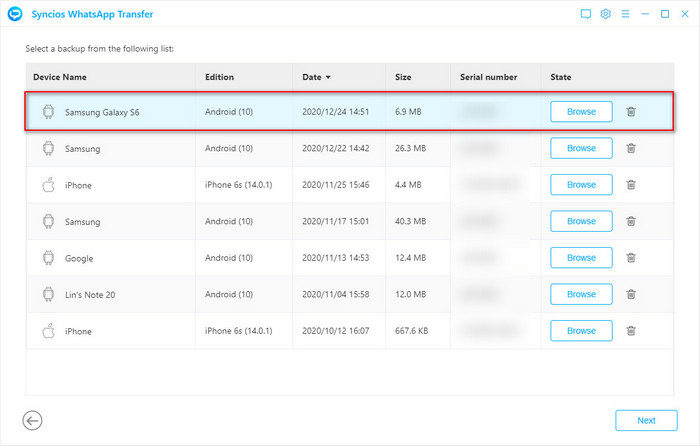Click the date 2020/11/17 15:01
This screenshot has width=700, height=446.
tap(336, 221)
